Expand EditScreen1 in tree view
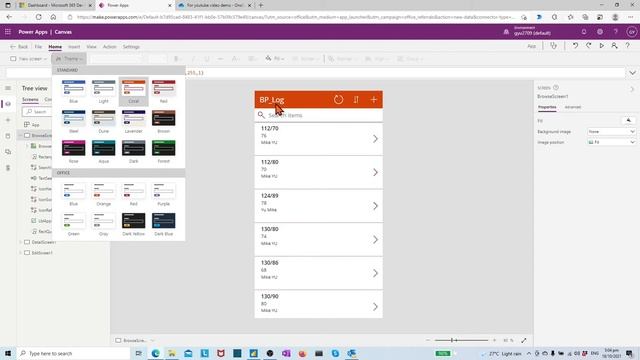This screenshot has width=640, height=360. click(20, 253)
